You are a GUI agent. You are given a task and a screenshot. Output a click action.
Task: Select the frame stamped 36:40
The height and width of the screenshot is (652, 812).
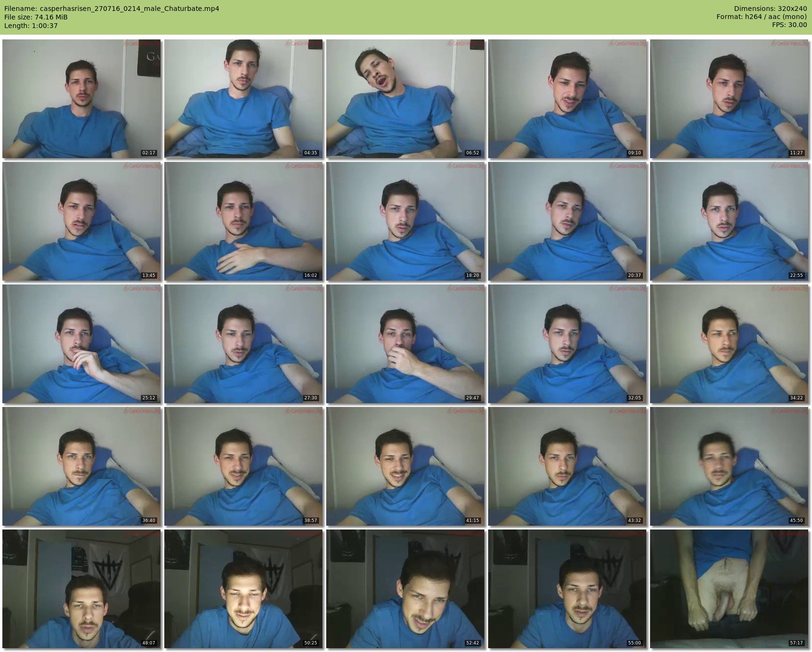(82, 466)
